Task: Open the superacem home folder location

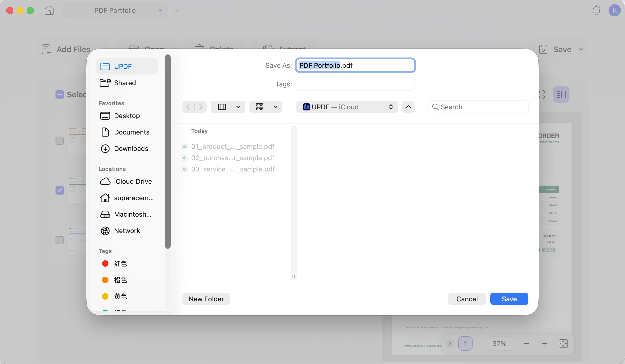Action: point(127,198)
